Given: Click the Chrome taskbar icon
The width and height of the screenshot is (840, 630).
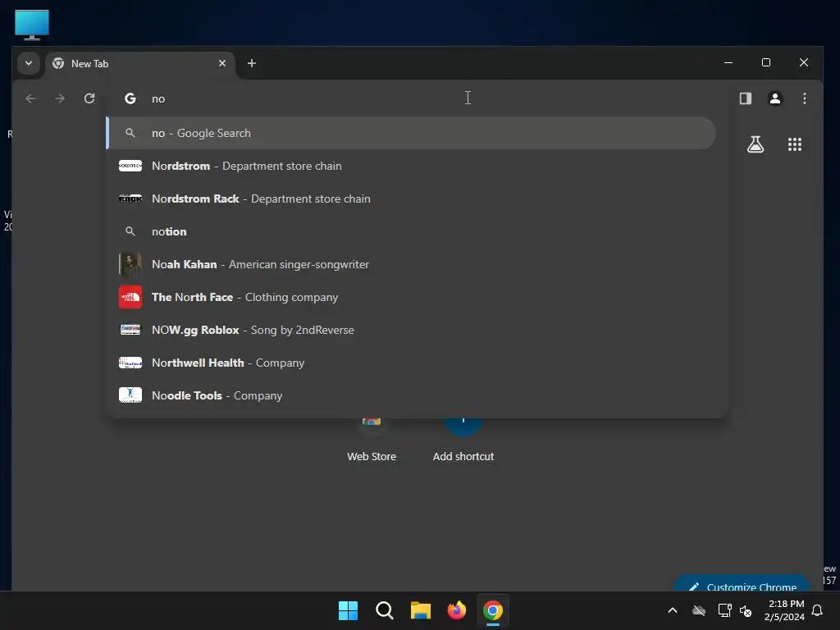Looking at the screenshot, I should tap(493, 610).
